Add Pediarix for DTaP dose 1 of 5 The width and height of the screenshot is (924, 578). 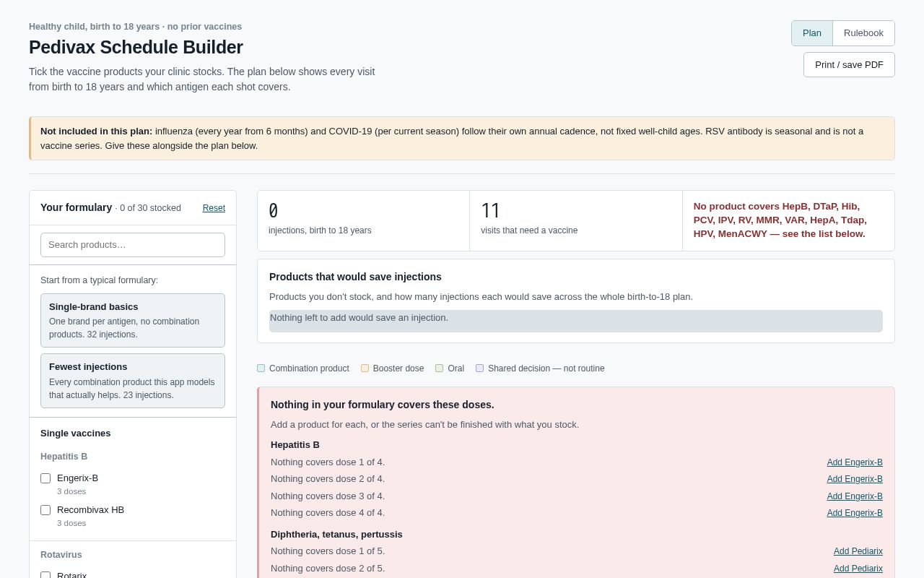[x=858, y=551]
